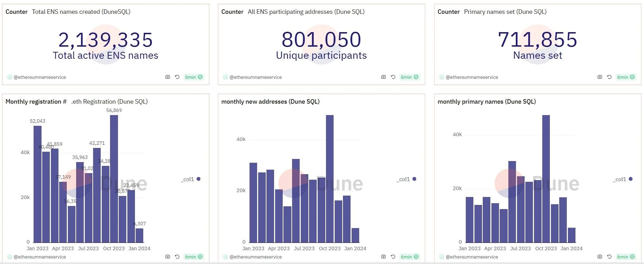Click refresh icon on monthly primary names chart
Screen dimensions: 644x264
609,257
